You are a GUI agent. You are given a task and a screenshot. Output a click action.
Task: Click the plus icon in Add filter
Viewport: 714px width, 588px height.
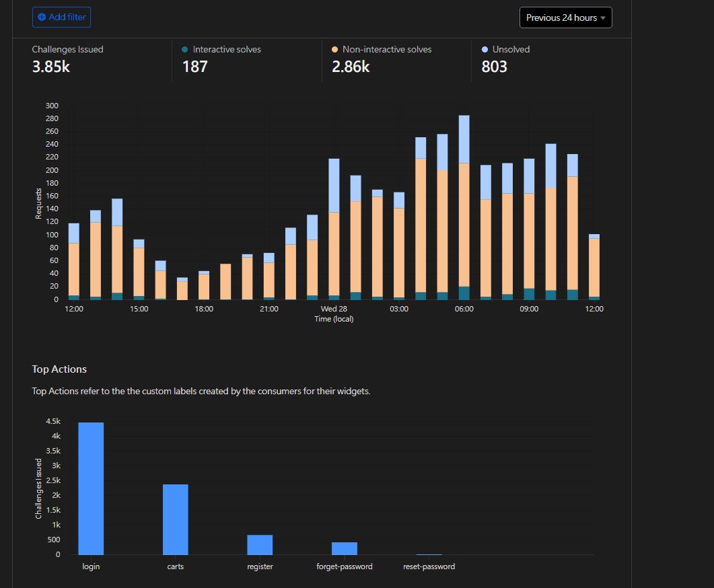click(42, 17)
